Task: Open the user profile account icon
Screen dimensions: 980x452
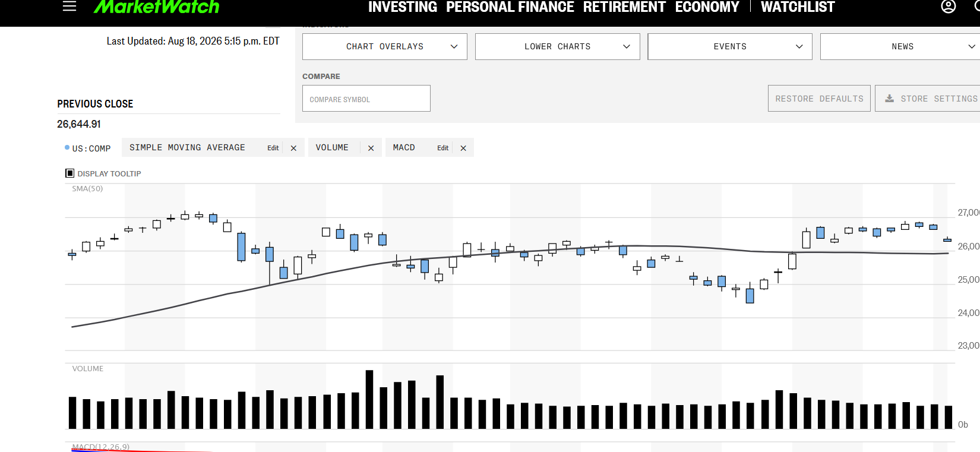Action: click(949, 7)
